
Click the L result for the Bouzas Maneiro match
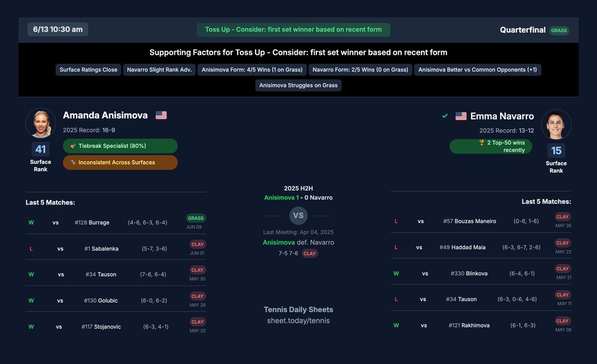click(x=396, y=221)
